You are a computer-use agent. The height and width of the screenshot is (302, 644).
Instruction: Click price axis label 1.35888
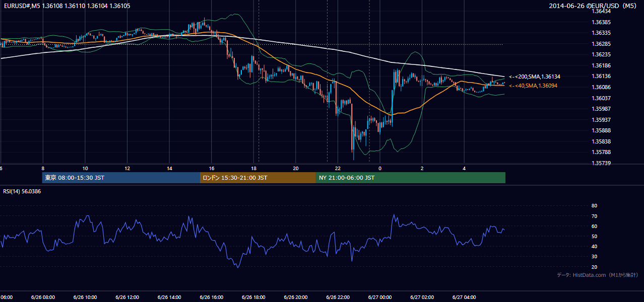point(601,130)
